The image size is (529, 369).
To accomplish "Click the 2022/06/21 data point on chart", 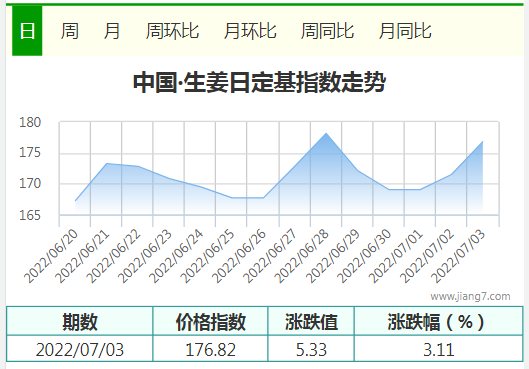I will coord(107,164).
